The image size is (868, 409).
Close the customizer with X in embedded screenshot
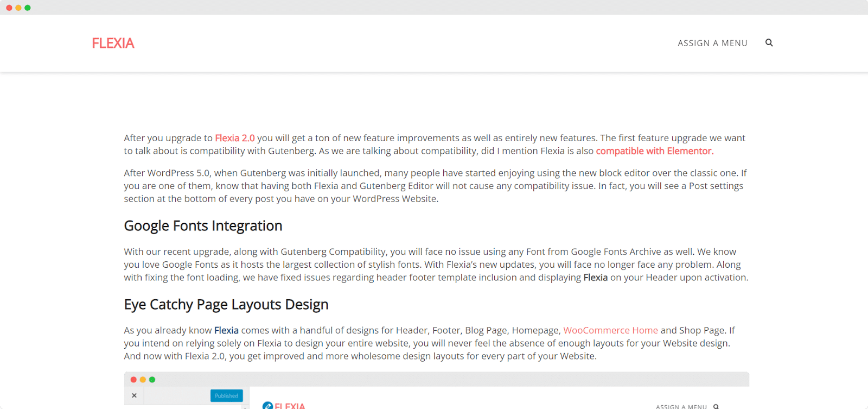tap(134, 395)
